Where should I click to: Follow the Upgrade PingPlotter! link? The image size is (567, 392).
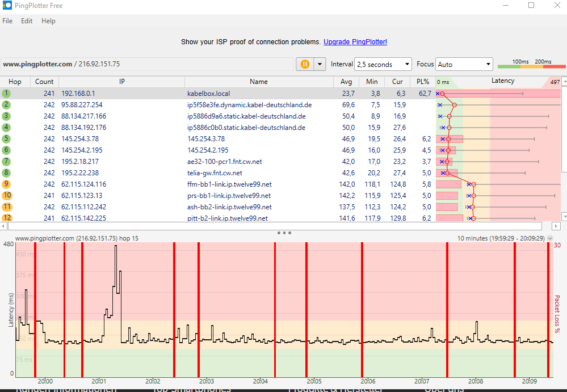click(355, 42)
